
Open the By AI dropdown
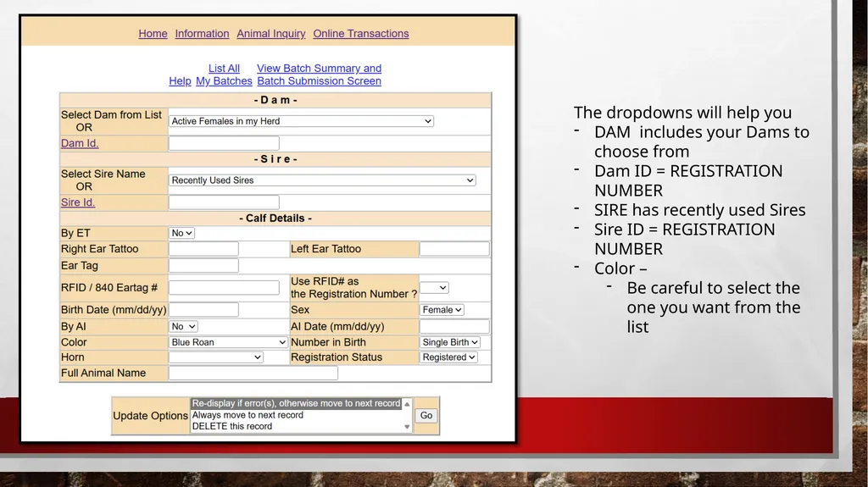tap(183, 327)
